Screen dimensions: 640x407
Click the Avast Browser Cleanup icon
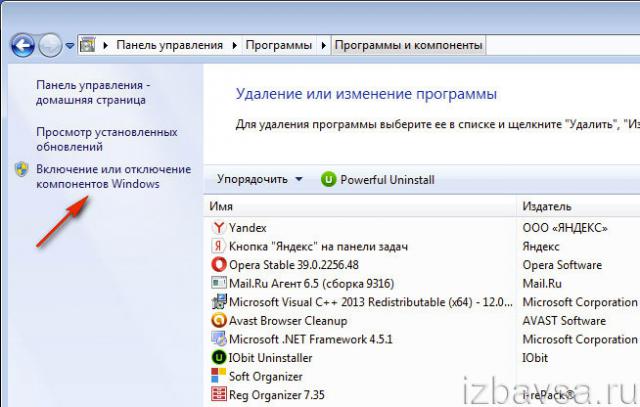tap(219, 320)
